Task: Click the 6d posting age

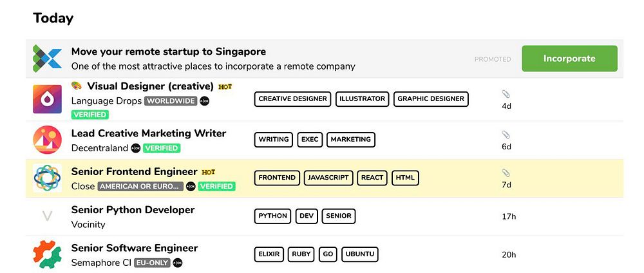Action: point(506,147)
